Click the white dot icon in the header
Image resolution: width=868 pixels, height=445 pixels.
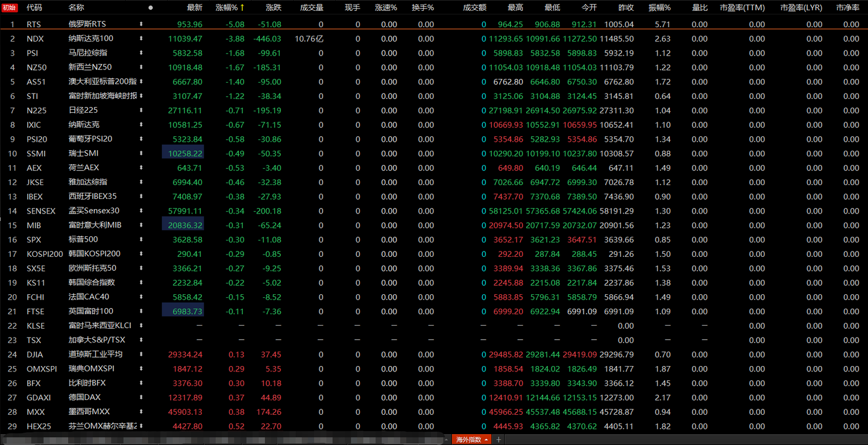[151, 8]
